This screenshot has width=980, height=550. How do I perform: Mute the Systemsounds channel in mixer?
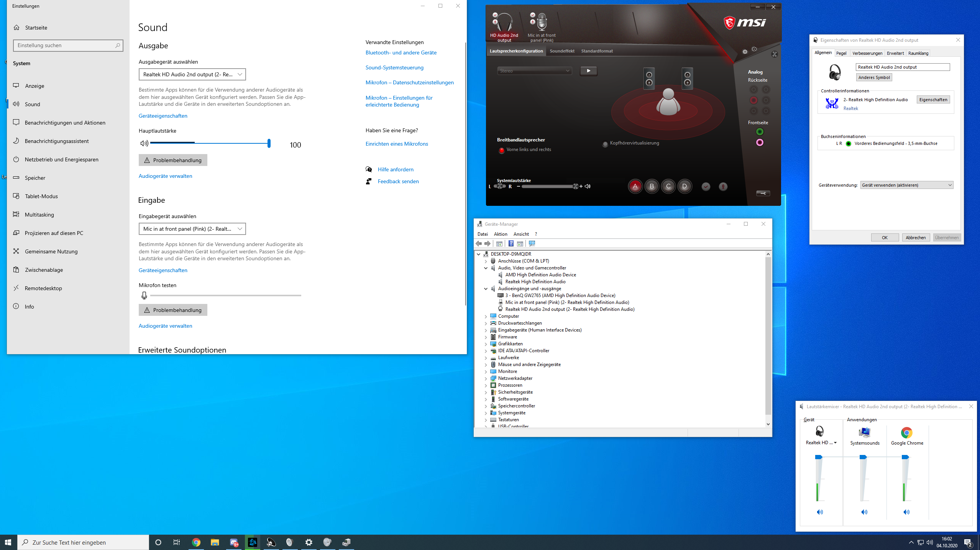click(864, 512)
